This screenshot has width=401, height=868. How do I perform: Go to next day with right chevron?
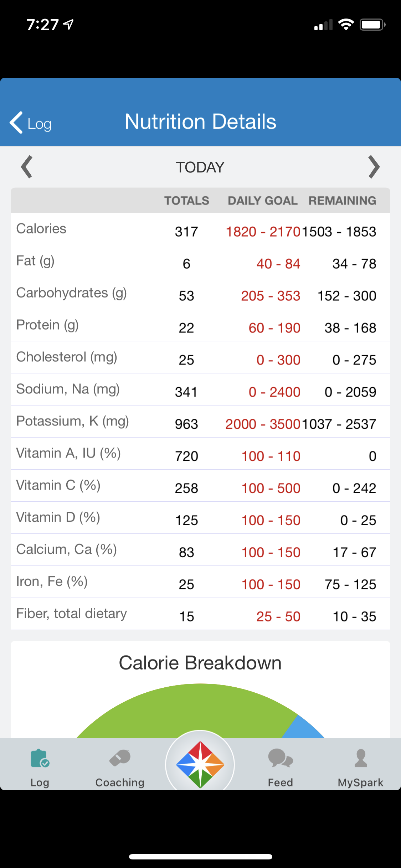[374, 167]
